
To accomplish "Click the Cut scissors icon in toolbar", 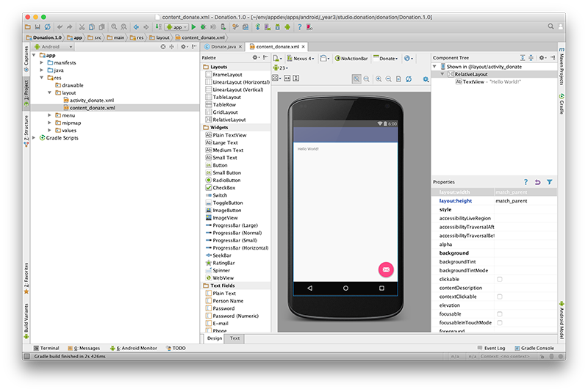I will [x=82, y=26].
